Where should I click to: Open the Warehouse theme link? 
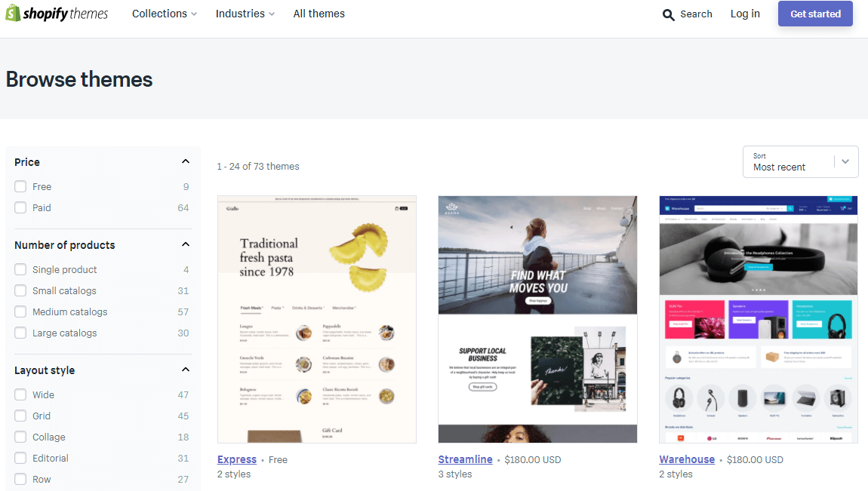pyautogui.click(x=686, y=459)
